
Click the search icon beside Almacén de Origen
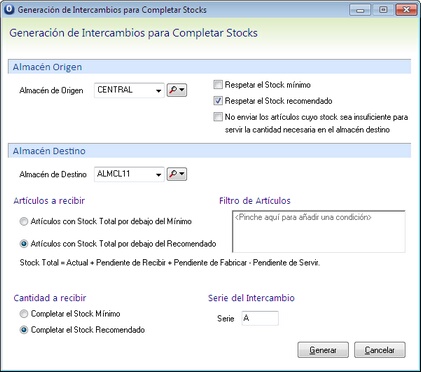point(177,90)
